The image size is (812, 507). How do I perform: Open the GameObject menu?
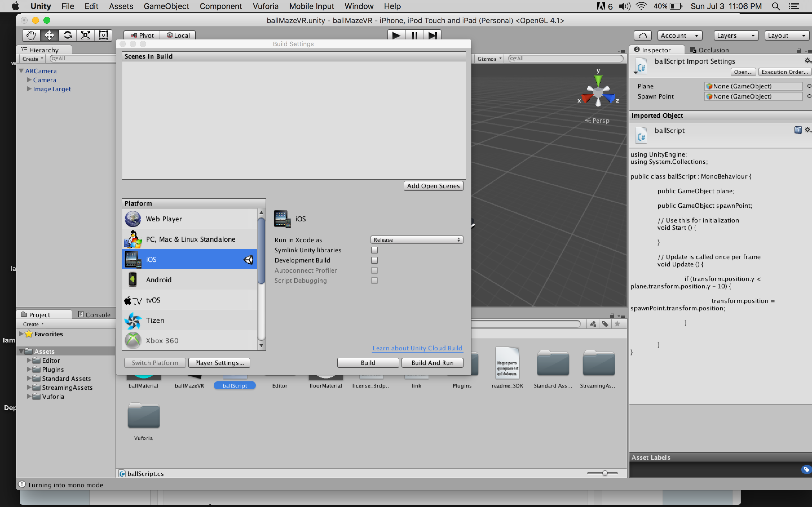click(x=166, y=6)
